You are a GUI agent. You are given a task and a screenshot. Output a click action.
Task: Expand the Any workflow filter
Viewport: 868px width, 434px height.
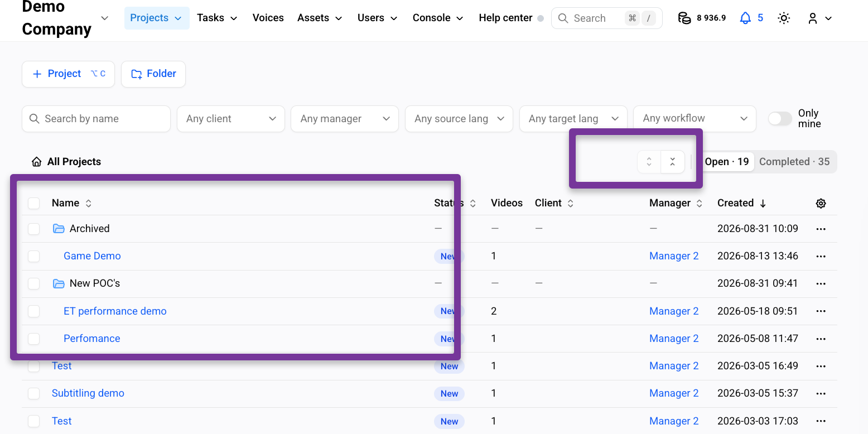695,119
